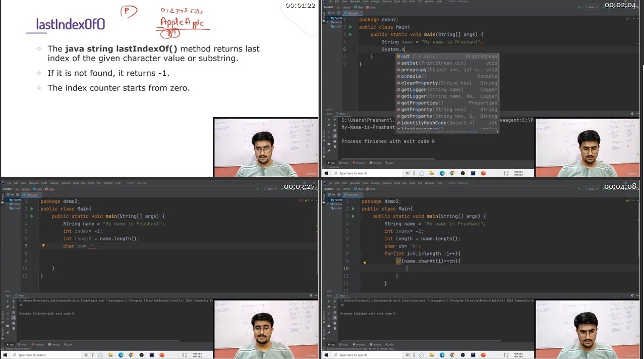Click demo2 breadcrumb in 00:03:27 frame
This screenshot has height=359, width=644.
tap(26, 189)
